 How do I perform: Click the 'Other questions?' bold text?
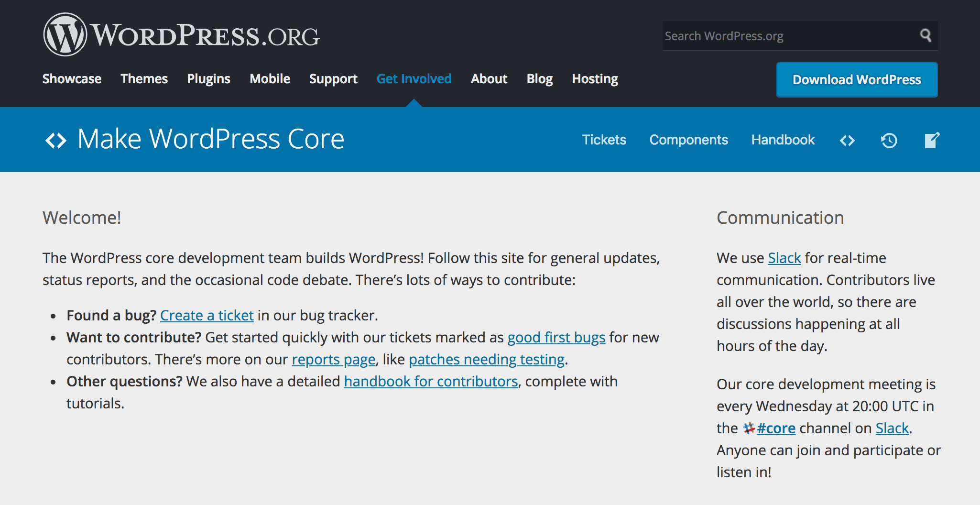coord(124,381)
